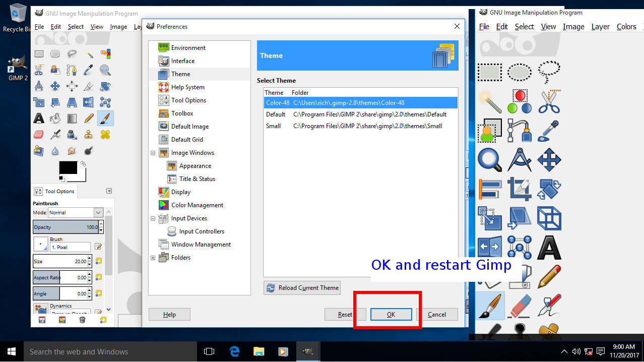This screenshot has width=644, height=362.
Task: Pick small Clone stamp tool in left toolbox
Action: (x=89, y=135)
